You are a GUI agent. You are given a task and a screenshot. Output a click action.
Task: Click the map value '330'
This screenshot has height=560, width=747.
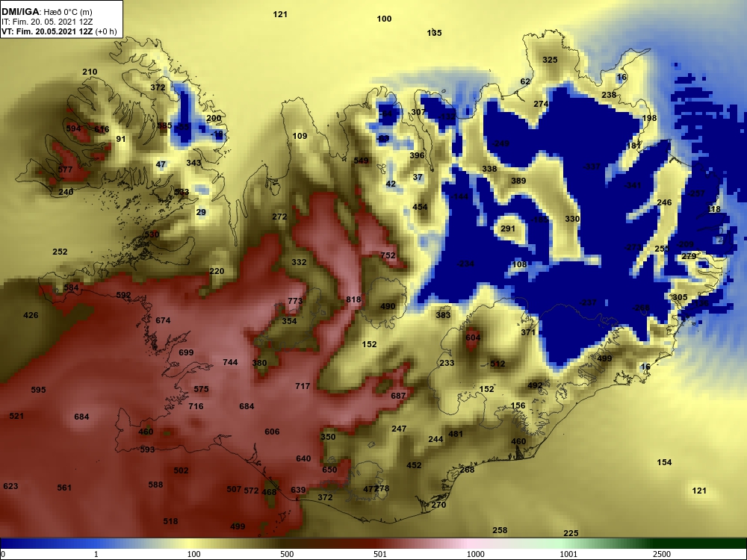pos(572,219)
